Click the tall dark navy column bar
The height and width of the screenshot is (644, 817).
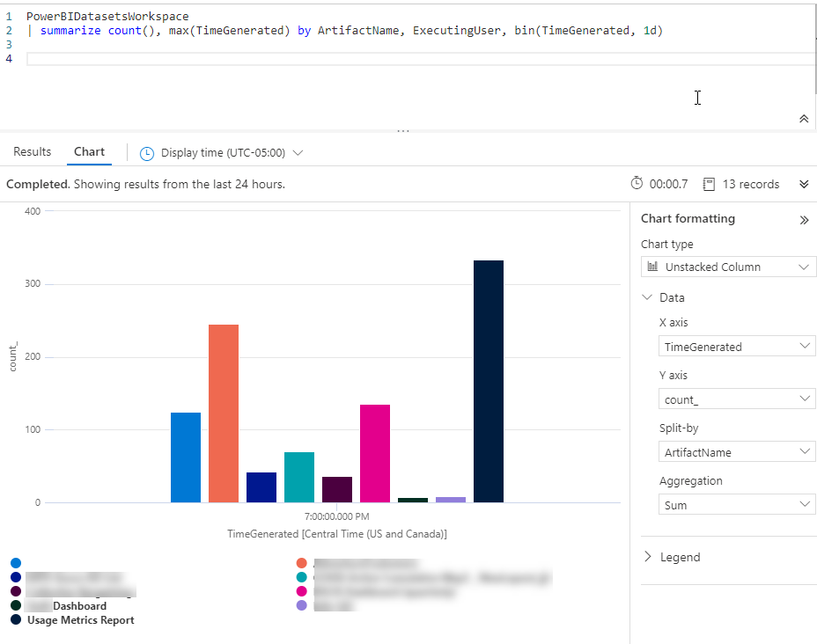click(x=489, y=381)
